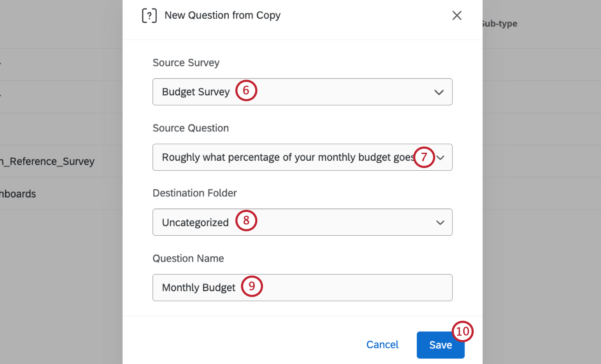
Task: Expand the Uncategorized folder selector
Action: pos(302,223)
